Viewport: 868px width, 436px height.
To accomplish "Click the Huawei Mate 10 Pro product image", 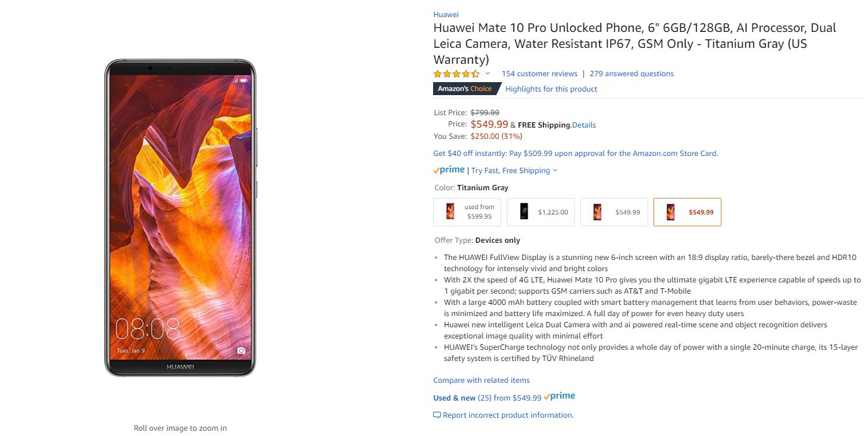I will 180,217.
